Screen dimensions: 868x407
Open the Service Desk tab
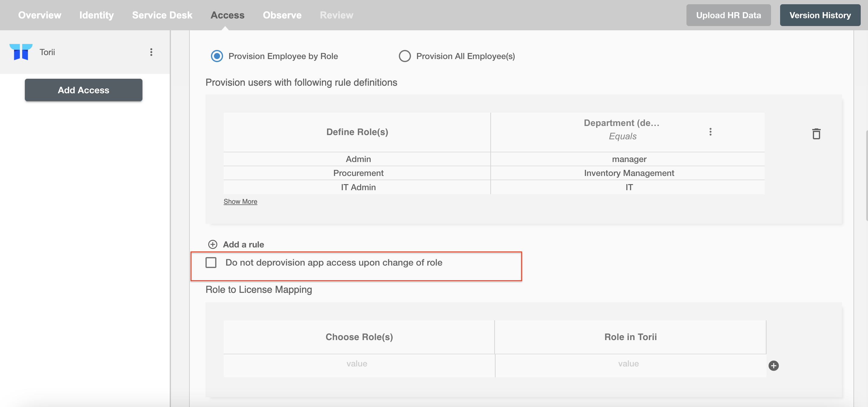[162, 15]
